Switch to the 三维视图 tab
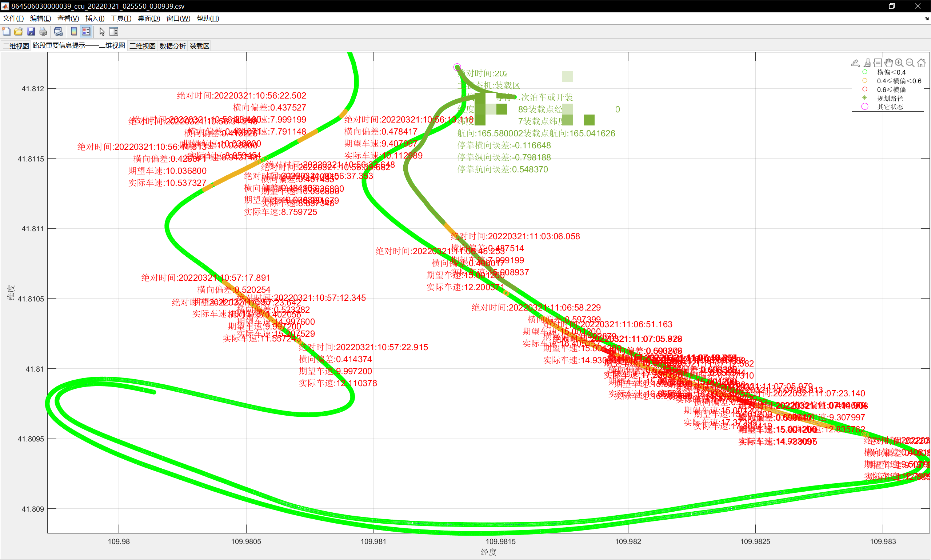The width and height of the screenshot is (931, 560). 142,46
